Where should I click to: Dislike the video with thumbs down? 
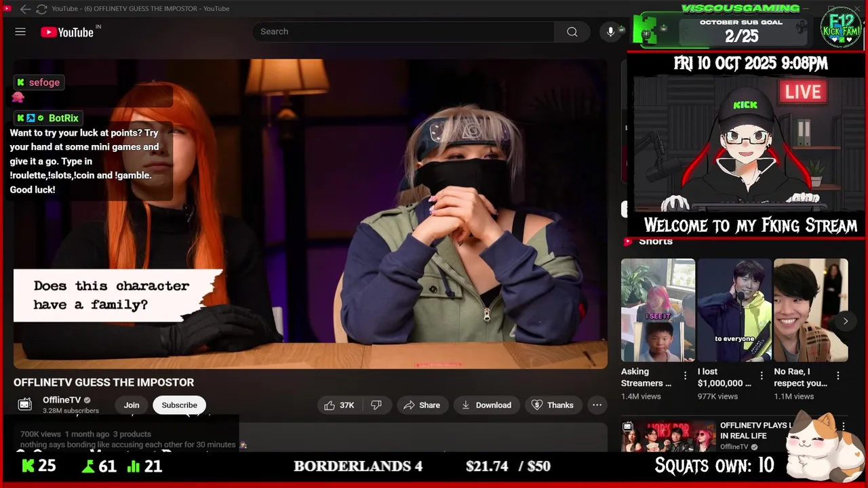pyautogui.click(x=376, y=405)
